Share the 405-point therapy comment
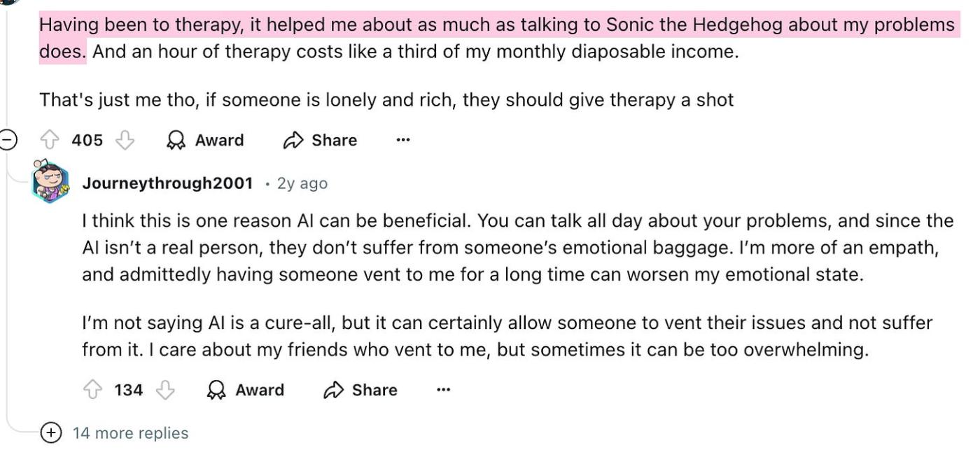This screenshot has width=980, height=450. pos(320,141)
